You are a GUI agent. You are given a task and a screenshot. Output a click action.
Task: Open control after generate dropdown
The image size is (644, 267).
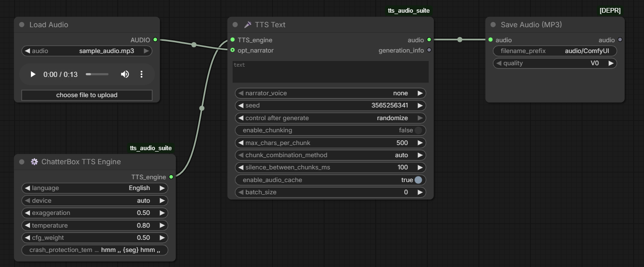pyautogui.click(x=331, y=118)
